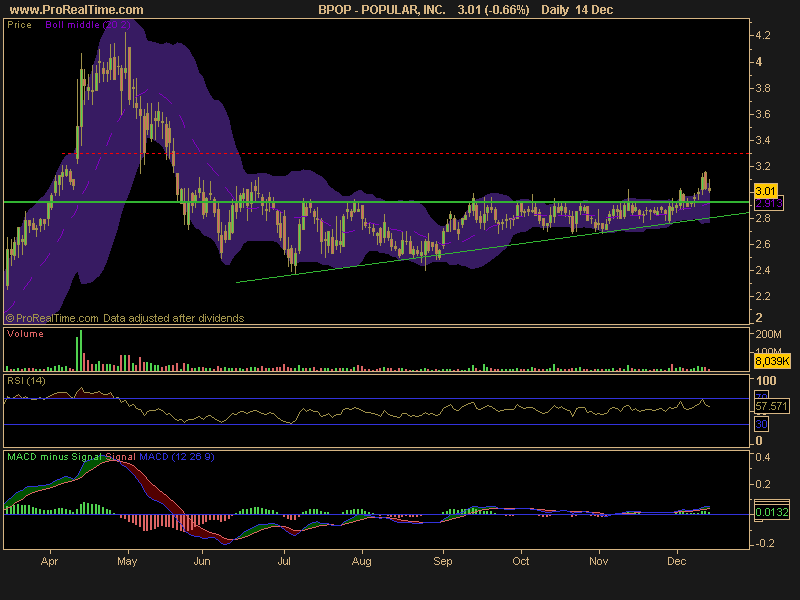
Task: Click the Dec label on time axis
Action: tap(677, 561)
